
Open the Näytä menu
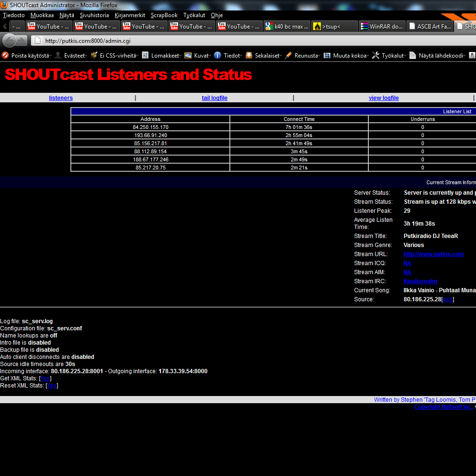point(67,15)
